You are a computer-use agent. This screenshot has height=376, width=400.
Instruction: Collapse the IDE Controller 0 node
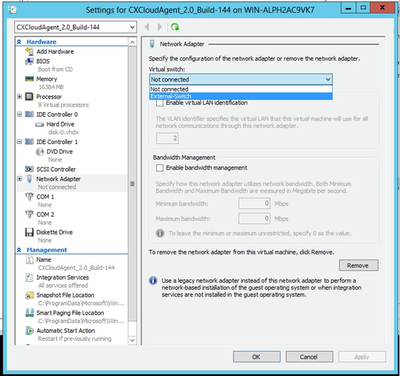tap(20, 114)
